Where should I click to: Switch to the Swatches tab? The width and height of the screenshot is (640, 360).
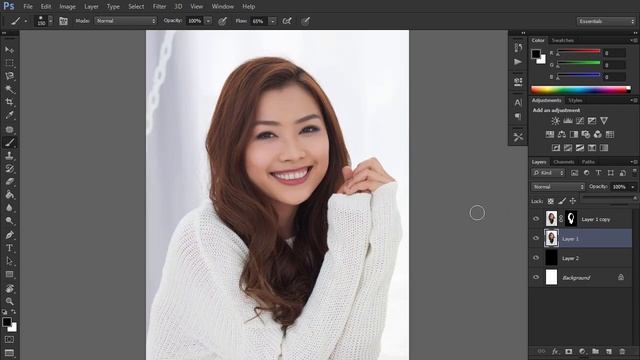click(x=562, y=40)
